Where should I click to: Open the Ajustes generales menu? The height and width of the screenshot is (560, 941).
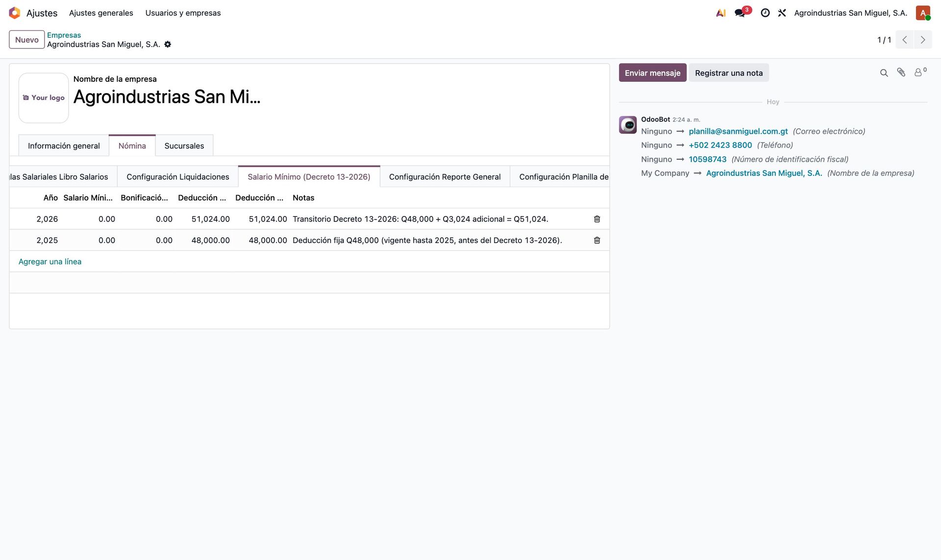101,13
